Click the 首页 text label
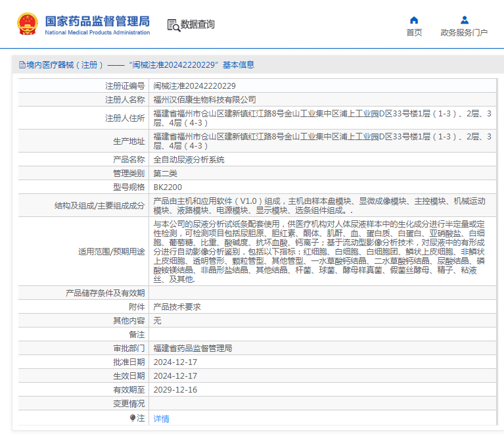Image resolution: width=504 pixels, height=436 pixels. 414,32
